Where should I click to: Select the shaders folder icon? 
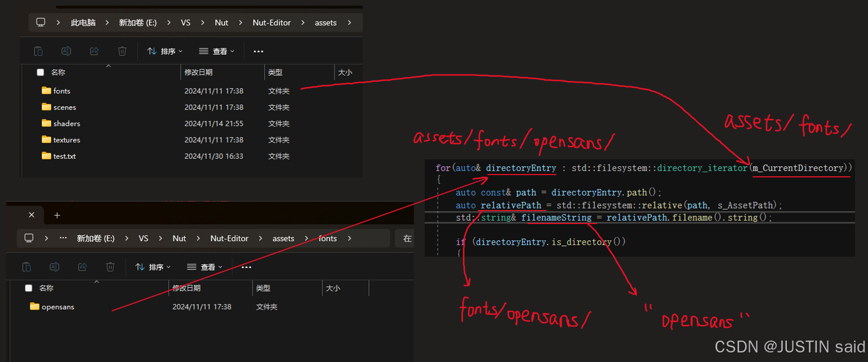(x=46, y=123)
